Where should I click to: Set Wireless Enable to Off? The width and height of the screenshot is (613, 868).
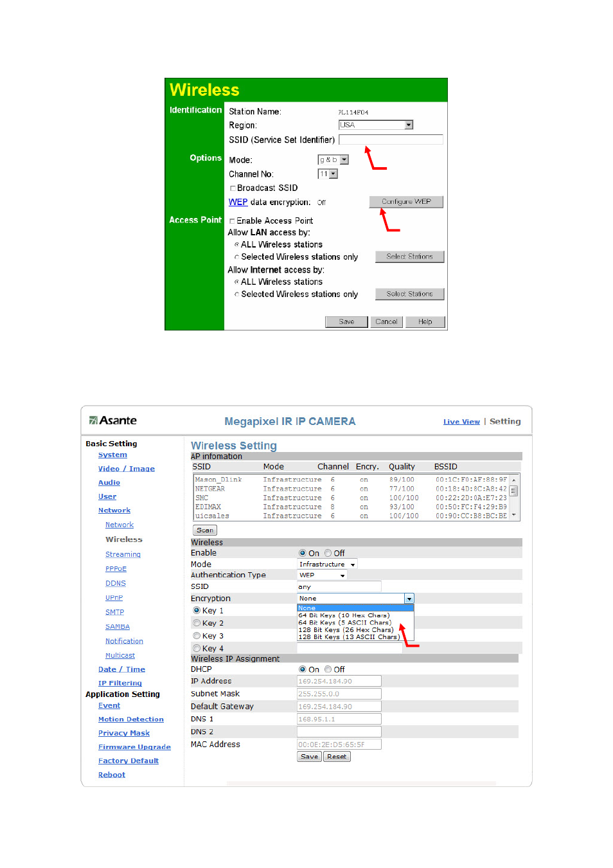328,553
